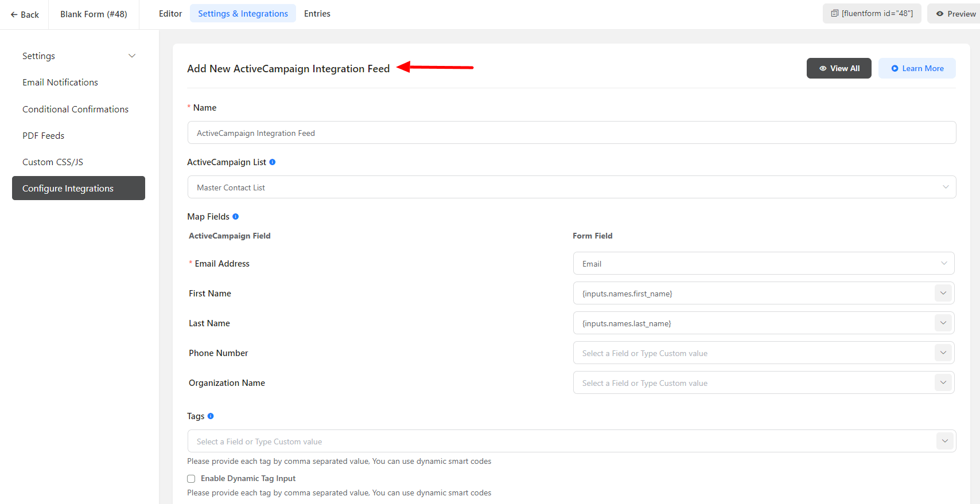Enable Dynamic Tag Input checkbox
The width and height of the screenshot is (980, 504).
(x=191, y=479)
